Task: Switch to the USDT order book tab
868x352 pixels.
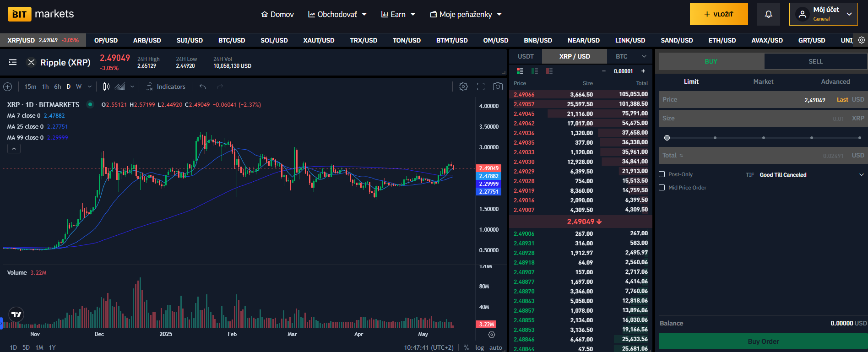Action: 526,56
